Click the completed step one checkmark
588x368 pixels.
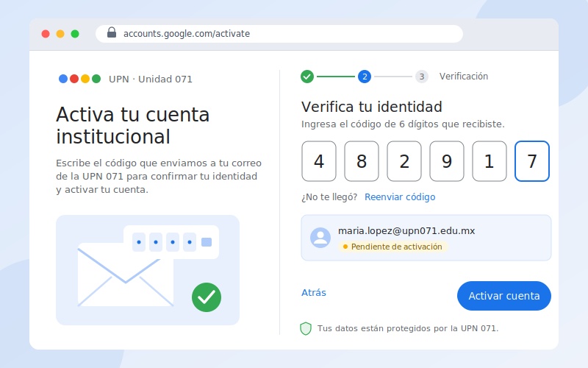click(x=307, y=77)
